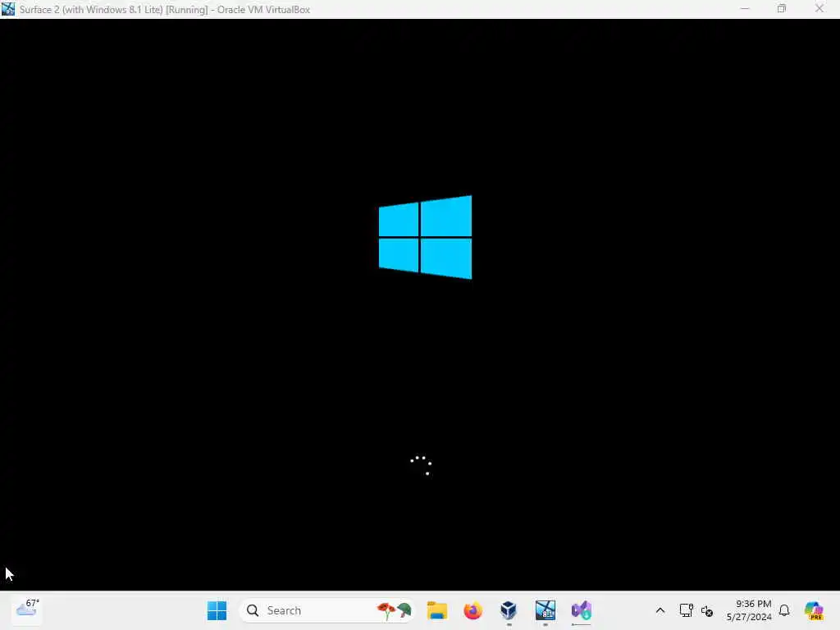Click the VirtualBox window title text
The height and width of the screenshot is (630, 840).
[x=164, y=10]
